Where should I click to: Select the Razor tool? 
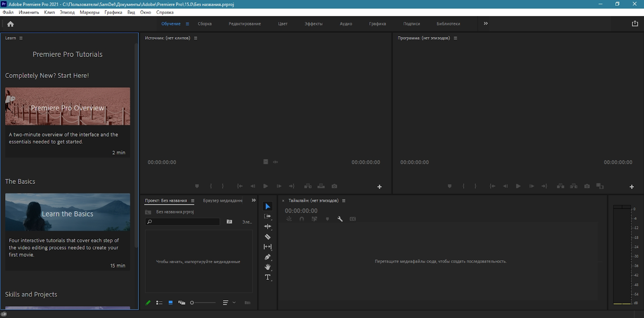click(x=268, y=237)
